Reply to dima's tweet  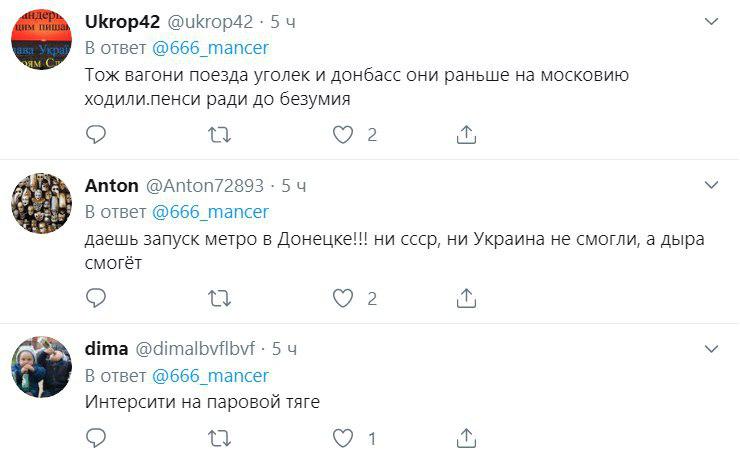[x=96, y=437]
